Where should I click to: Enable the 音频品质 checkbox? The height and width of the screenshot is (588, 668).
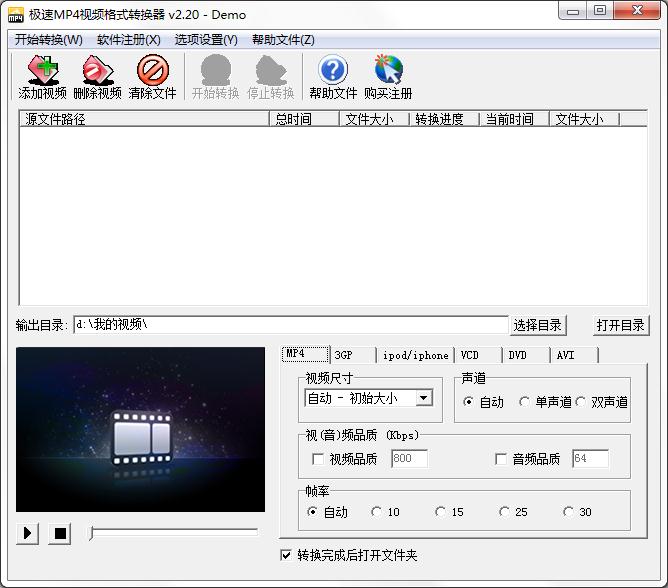tap(501, 459)
